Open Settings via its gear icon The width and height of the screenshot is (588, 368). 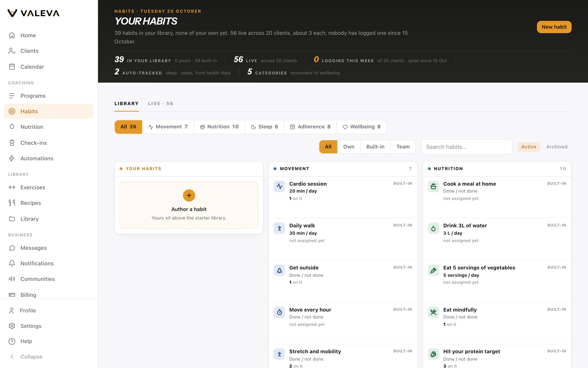(12, 326)
